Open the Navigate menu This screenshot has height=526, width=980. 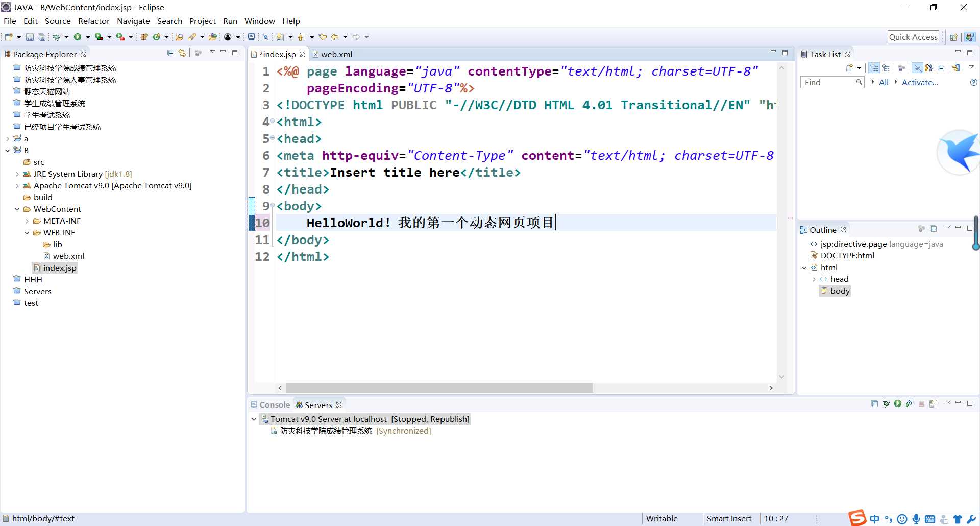pyautogui.click(x=133, y=21)
